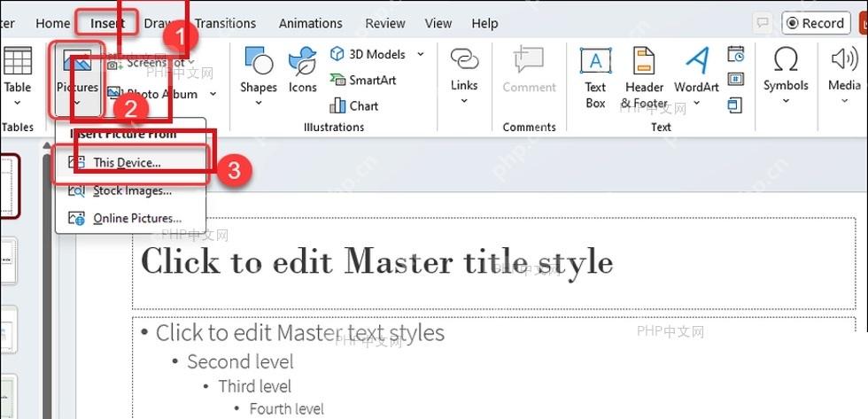This screenshot has width=868, height=419.
Task: Go to the Transitions tab
Action: (x=225, y=23)
